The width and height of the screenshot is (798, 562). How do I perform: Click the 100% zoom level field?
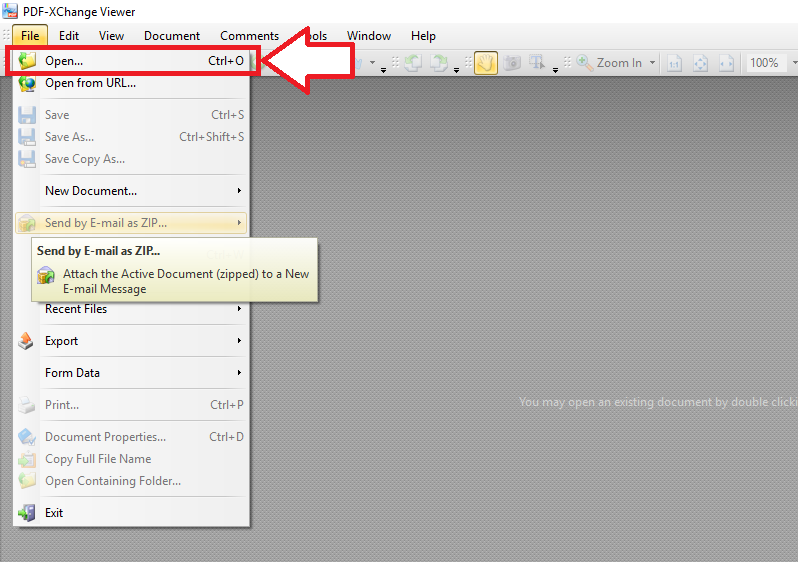coord(765,63)
